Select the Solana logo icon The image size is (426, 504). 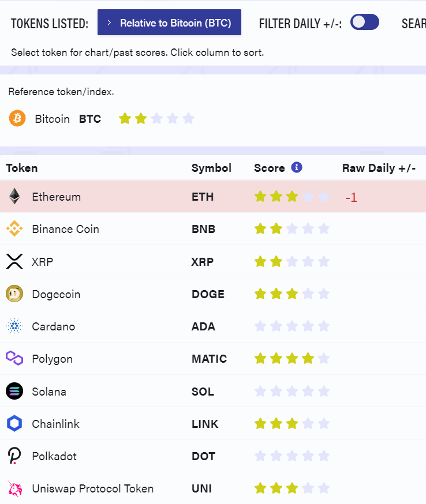(14, 391)
